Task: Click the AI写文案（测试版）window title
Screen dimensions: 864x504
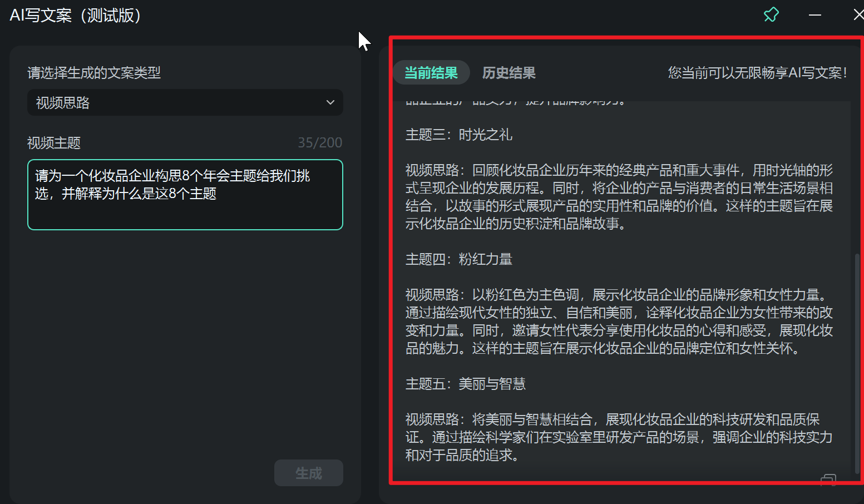Action: (x=75, y=16)
